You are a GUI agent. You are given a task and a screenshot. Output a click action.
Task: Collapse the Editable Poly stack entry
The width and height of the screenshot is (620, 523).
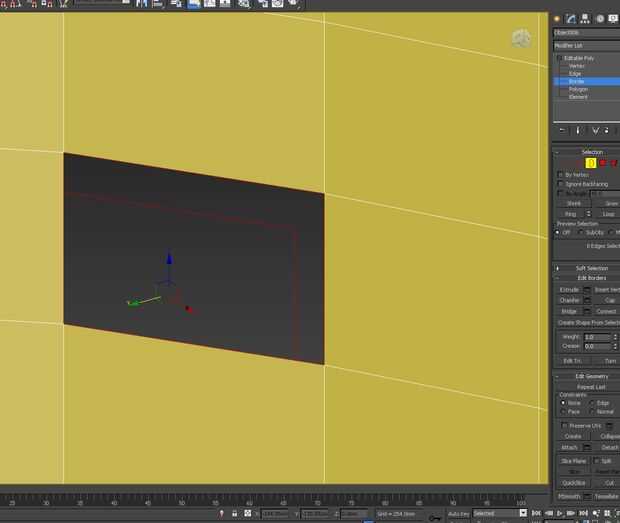pyautogui.click(x=559, y=58)
